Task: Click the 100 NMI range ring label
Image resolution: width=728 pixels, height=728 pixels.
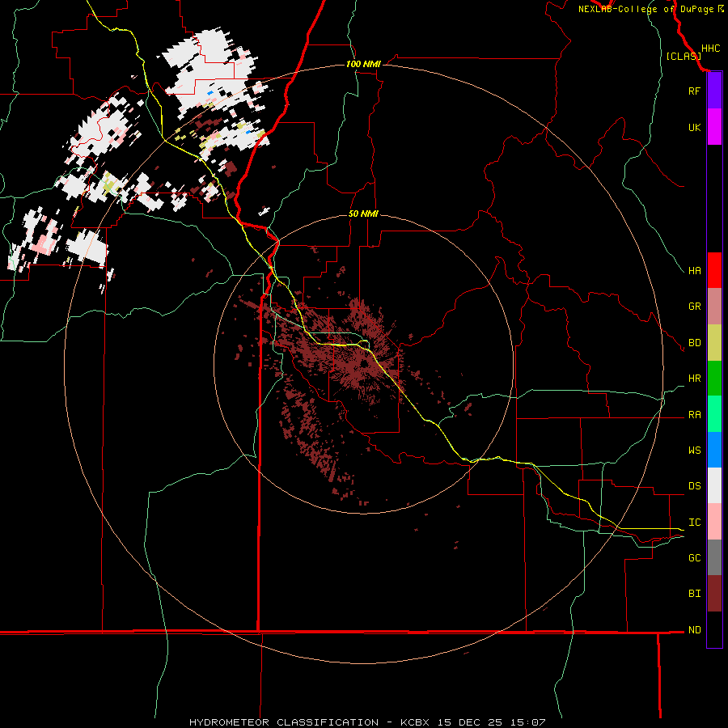Action: pos(363,64)
